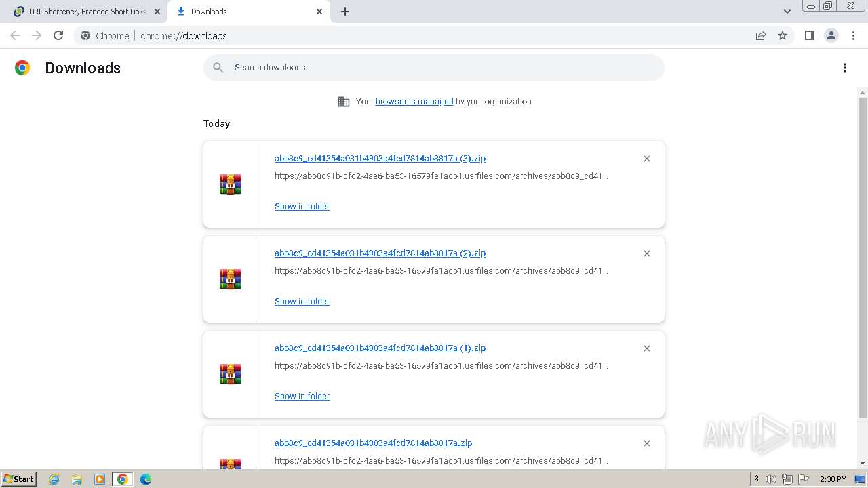Click the share page icon in address bar
The height and width of the screenshot is (488, 868).
click(x=761, y=35)
